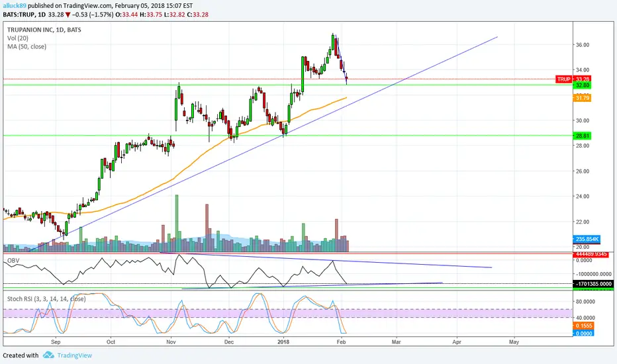Click the OBV indicator label

tap(13, 261)
